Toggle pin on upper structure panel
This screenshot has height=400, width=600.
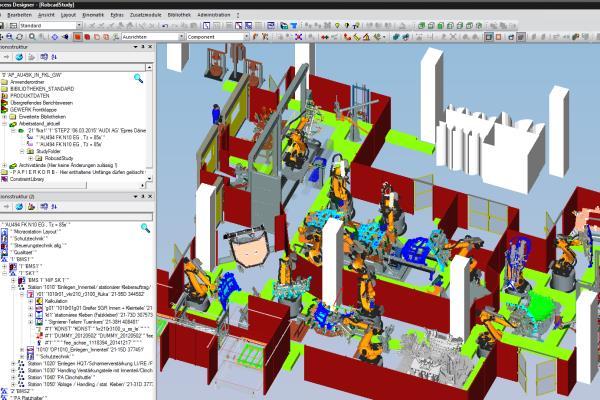[x=143, y=47]
